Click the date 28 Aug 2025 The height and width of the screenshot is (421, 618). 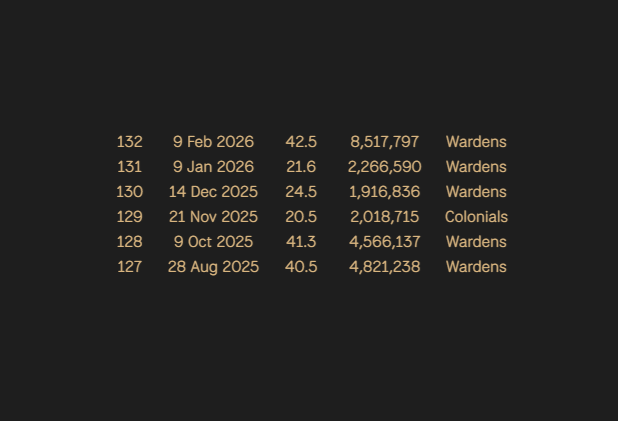[x=213, y=267]
